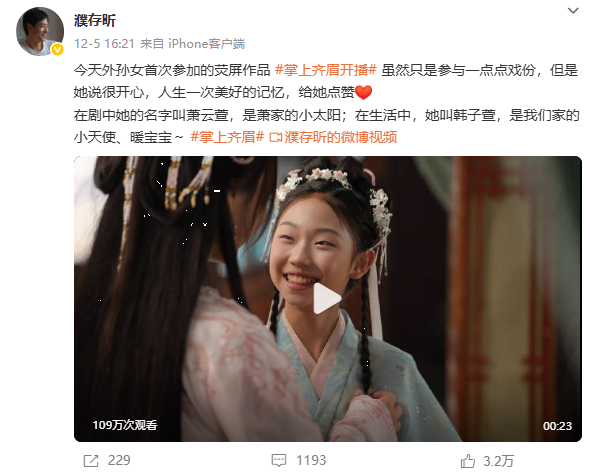
Task: Open the hashtag #掌上齐眉# topic
Action: (x=227, y=137)
